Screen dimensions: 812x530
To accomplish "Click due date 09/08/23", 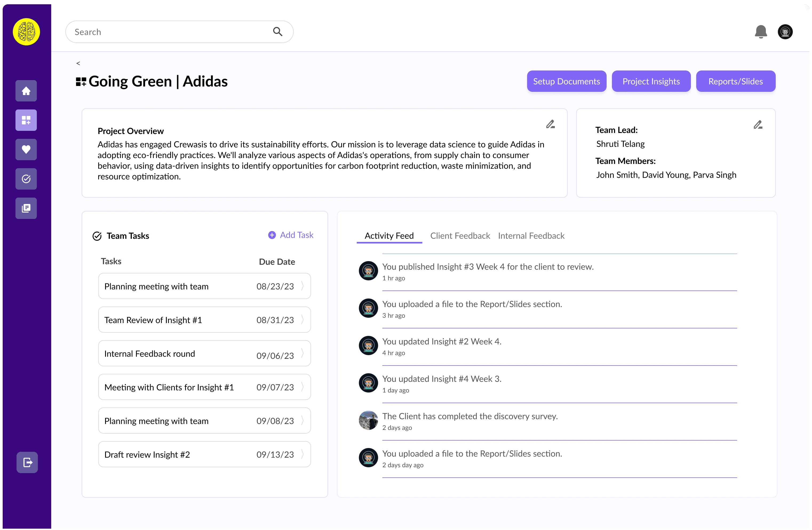I will point(275,421).
